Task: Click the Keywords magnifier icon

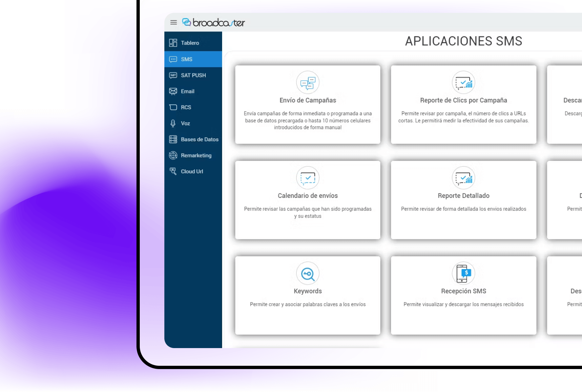Action: point(308,273)
